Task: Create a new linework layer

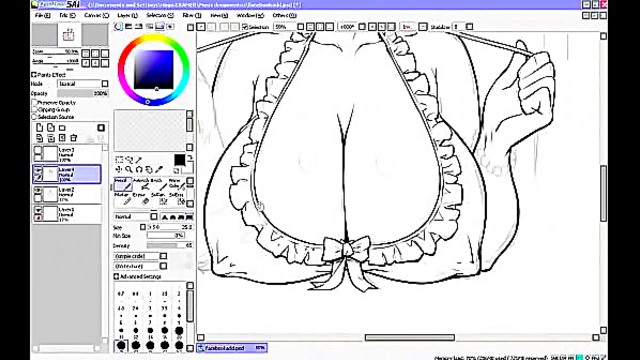Action: (x=51, y=128)
